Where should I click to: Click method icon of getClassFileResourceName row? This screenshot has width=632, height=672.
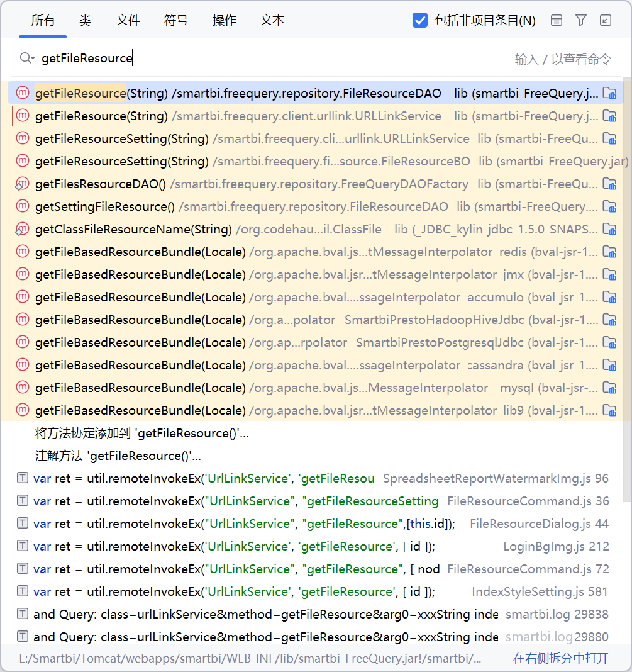coord(22,229)
